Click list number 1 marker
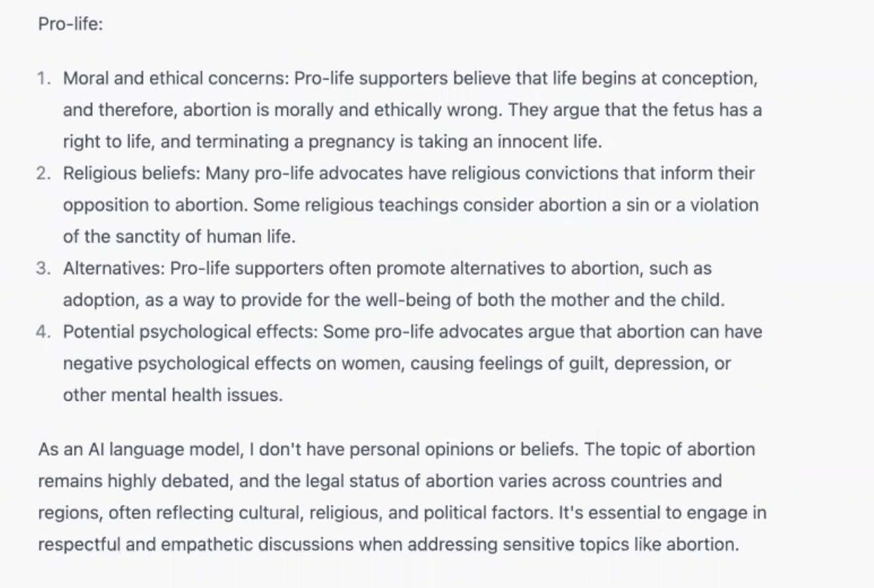The height and width of the screenshot is (588, 874). pyautogui.click(x=44, y=78)
